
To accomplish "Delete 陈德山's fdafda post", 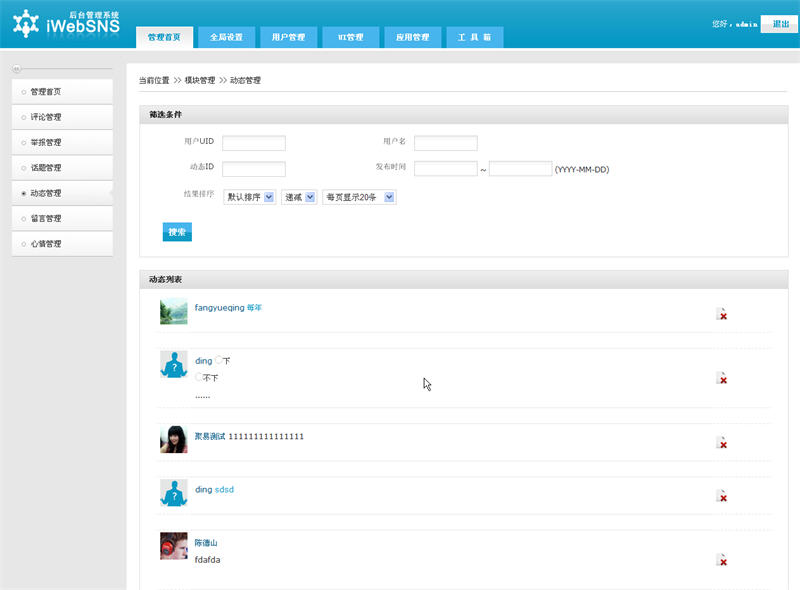I will 721,560.
